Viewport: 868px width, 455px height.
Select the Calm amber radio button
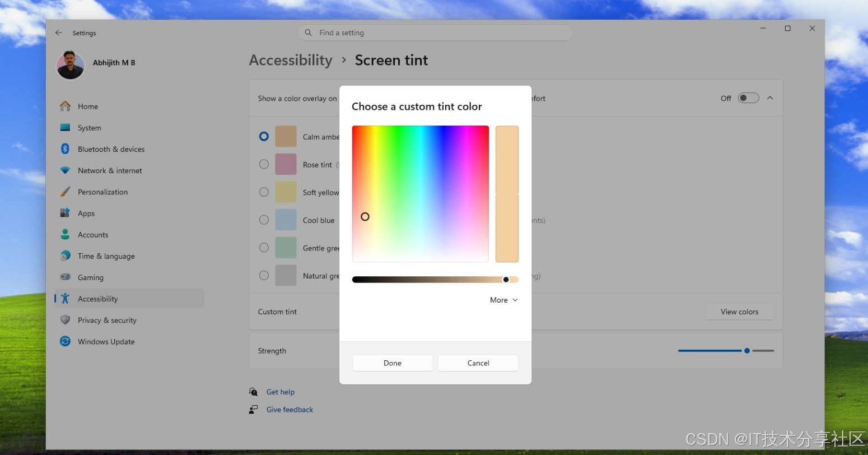[x=264, y=136]
